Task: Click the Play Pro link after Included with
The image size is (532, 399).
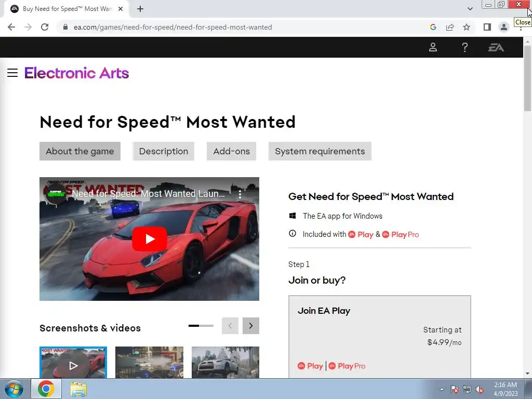Action: (401, 234)
